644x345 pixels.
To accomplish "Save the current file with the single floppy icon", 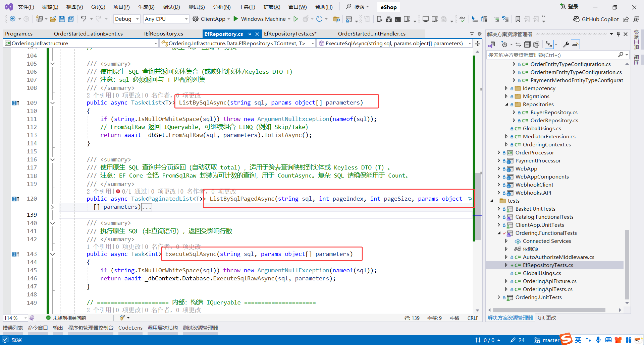I will pos(62,19).
